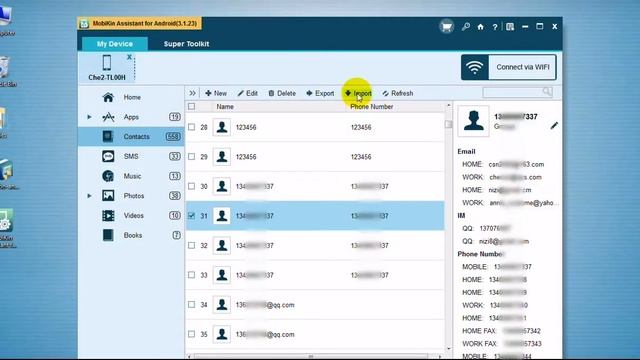Viewport: 640px width, 360px height.
Task: Check the box for contact row 32
Action: [x=191, y=245]
